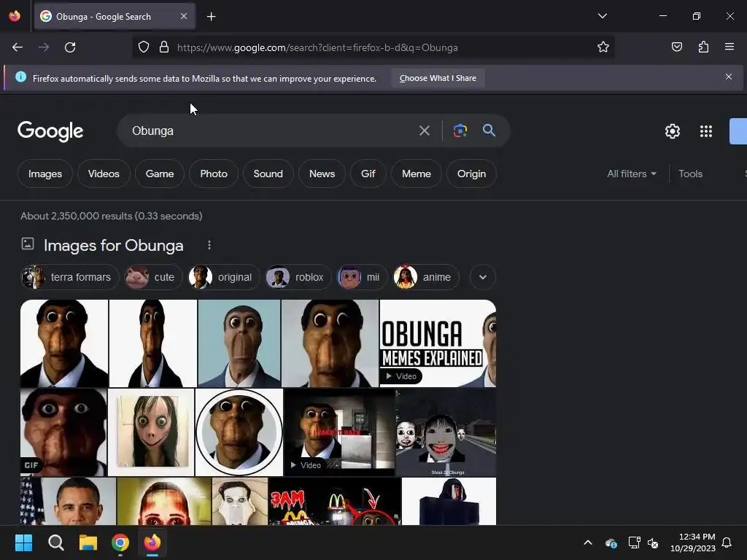
Task: Switch to Images results
Action: tap(45, 174)
